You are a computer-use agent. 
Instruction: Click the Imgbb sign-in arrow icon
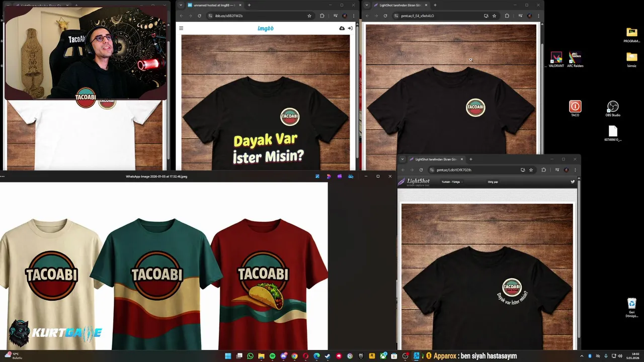350,28
